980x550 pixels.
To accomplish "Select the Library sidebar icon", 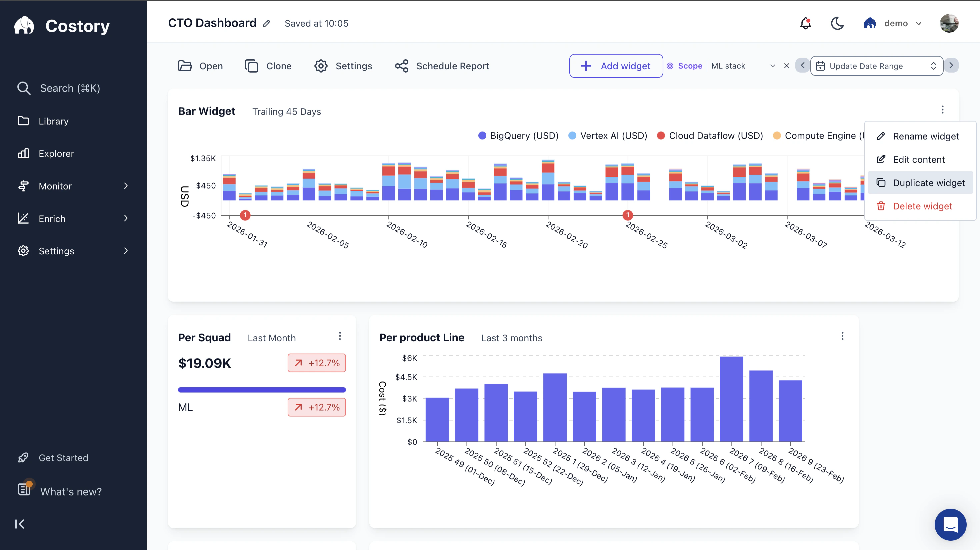I will [23, 121].
